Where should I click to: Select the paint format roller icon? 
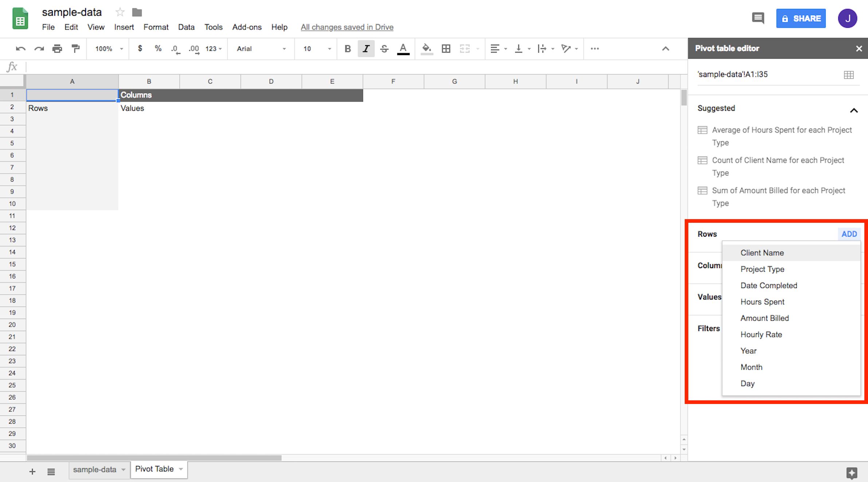click(x=75, y=48)
